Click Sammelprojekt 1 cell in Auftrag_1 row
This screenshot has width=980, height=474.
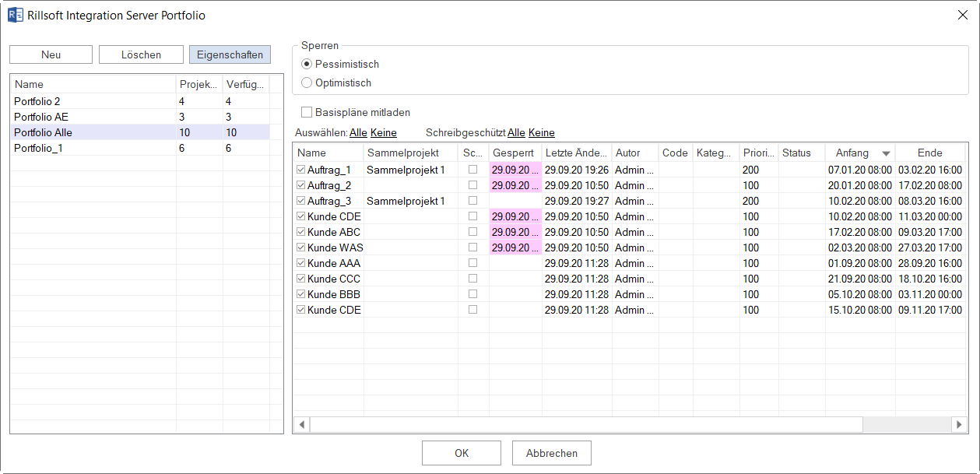click(x=411, y=170)
